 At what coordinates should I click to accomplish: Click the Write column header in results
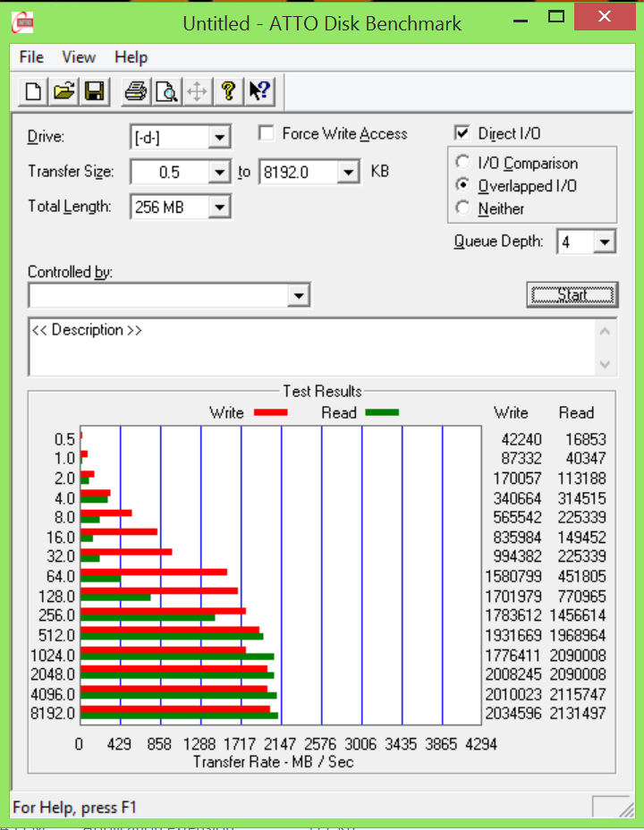(x=511, y=412)
